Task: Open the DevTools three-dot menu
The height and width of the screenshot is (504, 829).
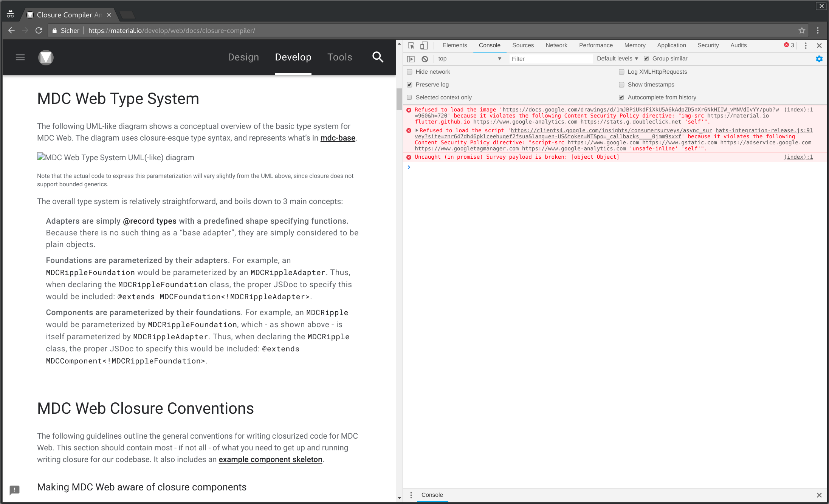Action: [805, 45]
